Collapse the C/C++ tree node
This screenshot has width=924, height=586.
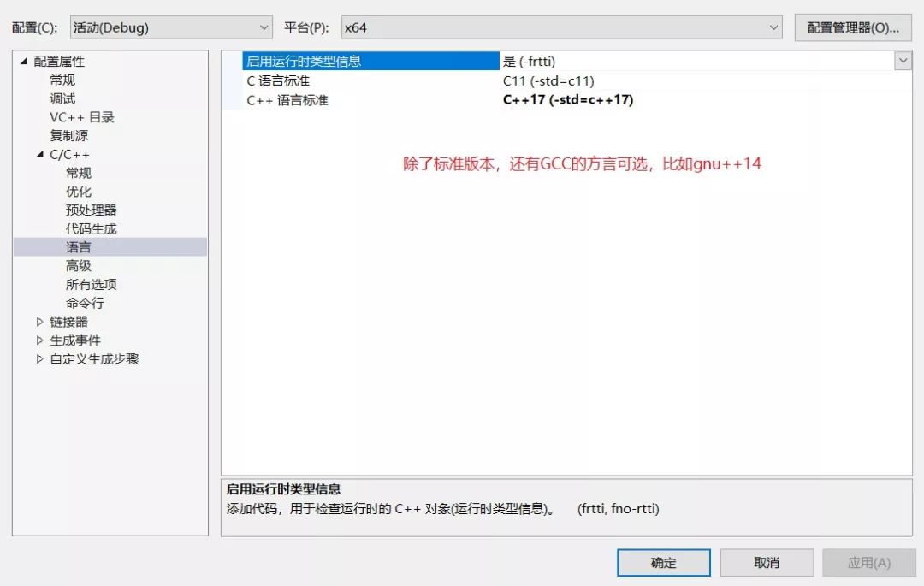coord(38,154)
